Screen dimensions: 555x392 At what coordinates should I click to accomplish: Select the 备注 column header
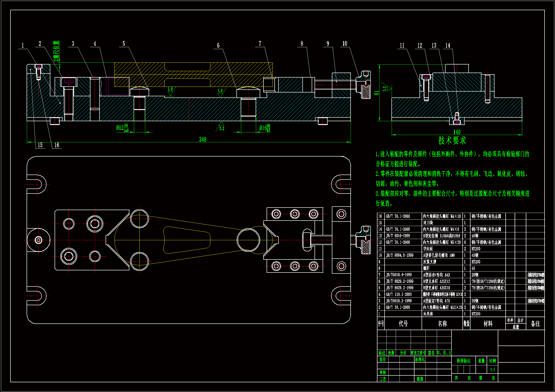pyautogui.click(x=535, y=324)
